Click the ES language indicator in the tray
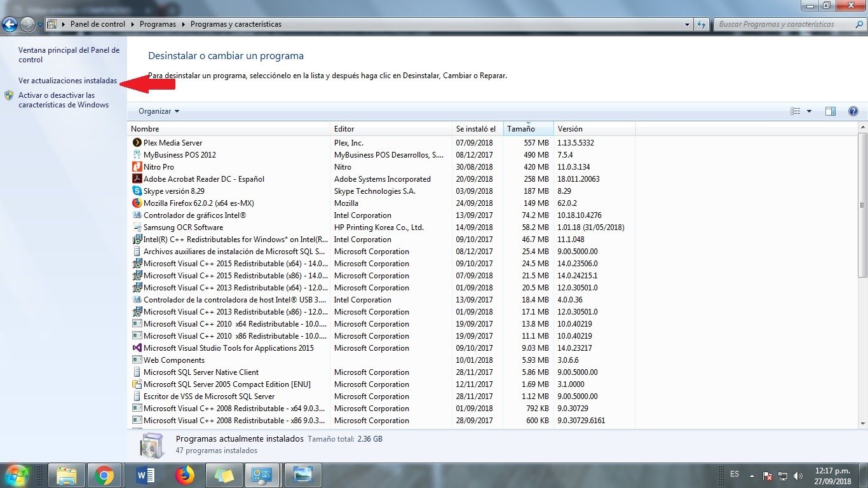The height and width of the screenshot is (488, 868). pos(735,474)
